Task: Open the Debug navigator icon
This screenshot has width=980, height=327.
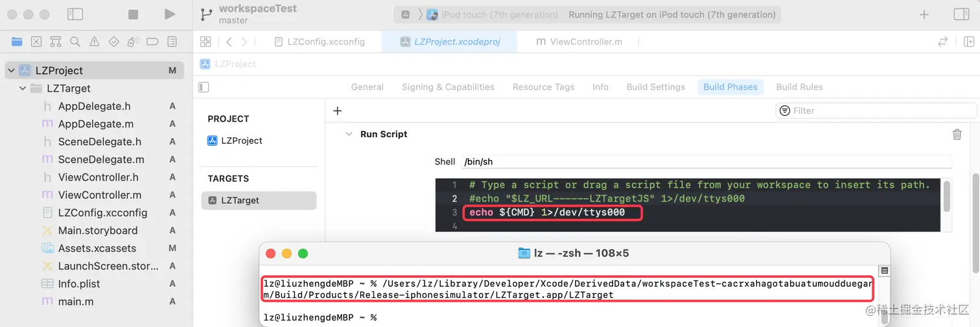Action: [x=134, y=41]
